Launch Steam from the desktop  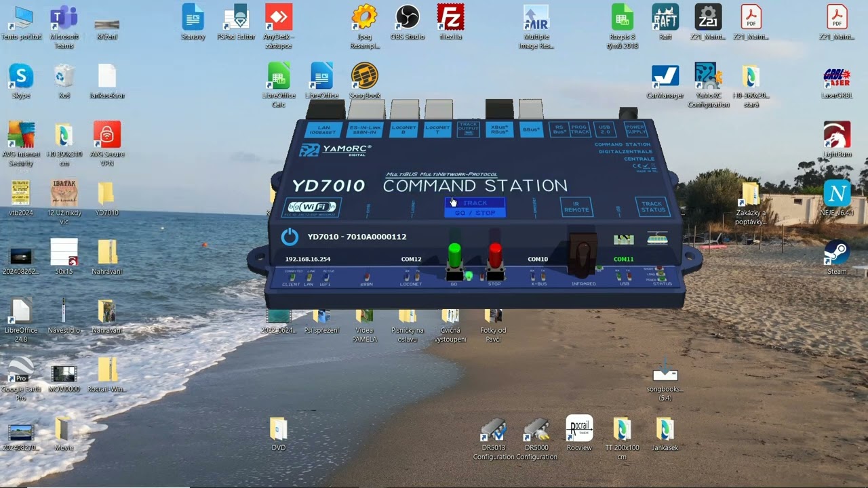(x=837, y=256)
